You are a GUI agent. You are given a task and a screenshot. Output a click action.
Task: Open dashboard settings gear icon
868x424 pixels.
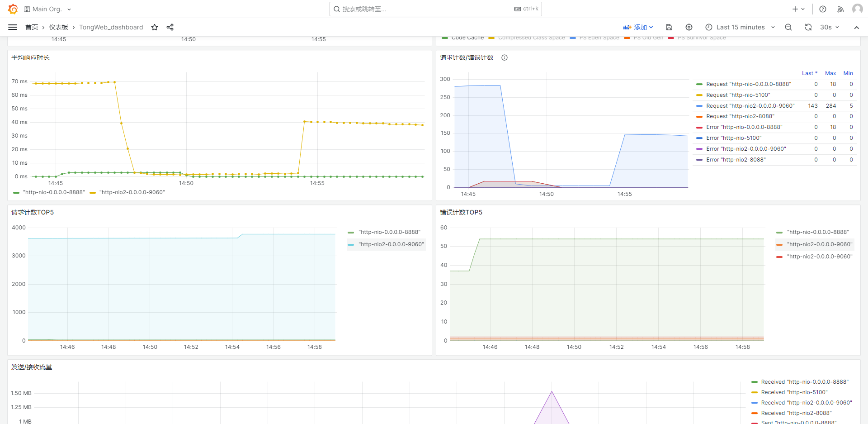(689, 27)
